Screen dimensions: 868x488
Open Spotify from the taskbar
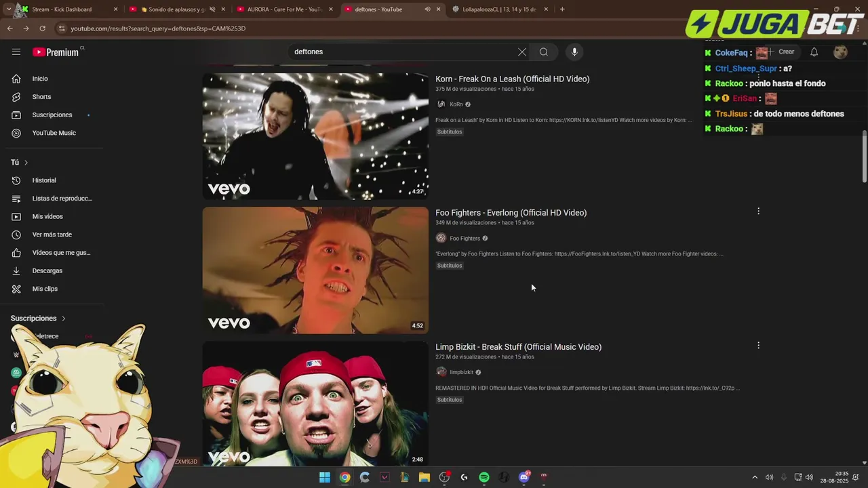pos(484,477)
